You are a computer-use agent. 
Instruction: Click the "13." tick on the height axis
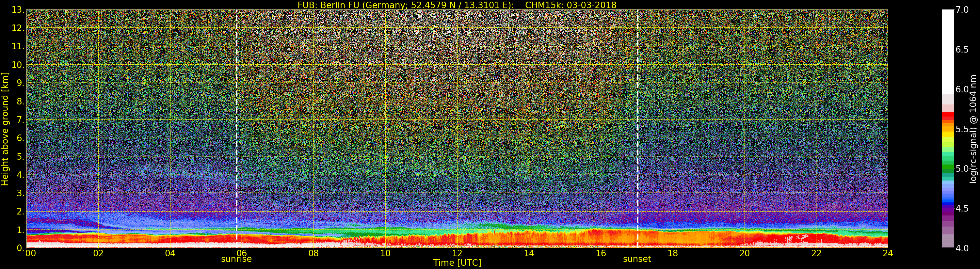pos(18,10)
